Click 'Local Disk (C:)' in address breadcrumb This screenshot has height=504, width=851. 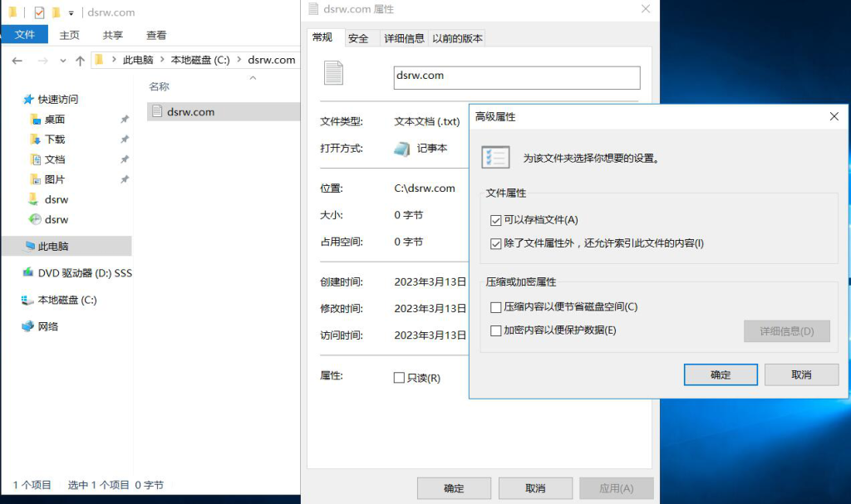tap(200, 61)
